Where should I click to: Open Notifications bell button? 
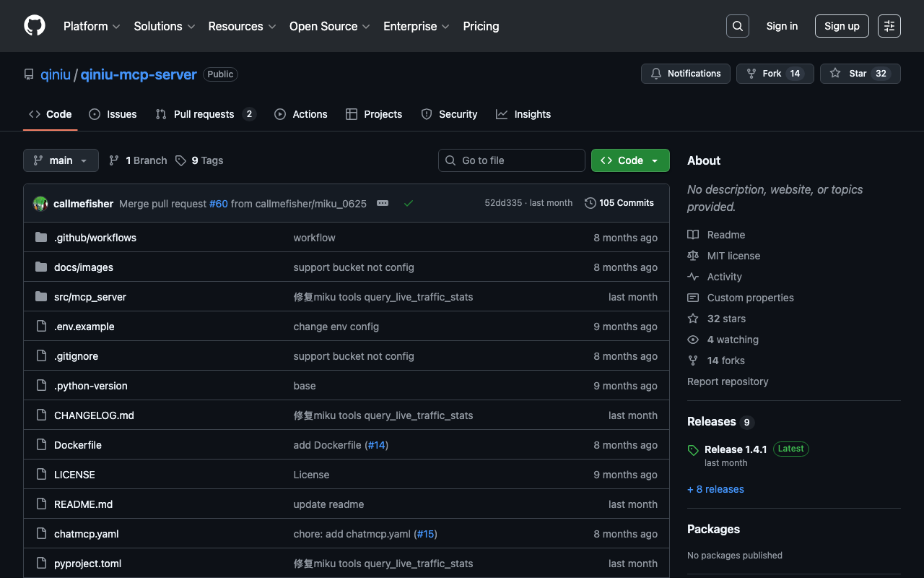(685, 74)
